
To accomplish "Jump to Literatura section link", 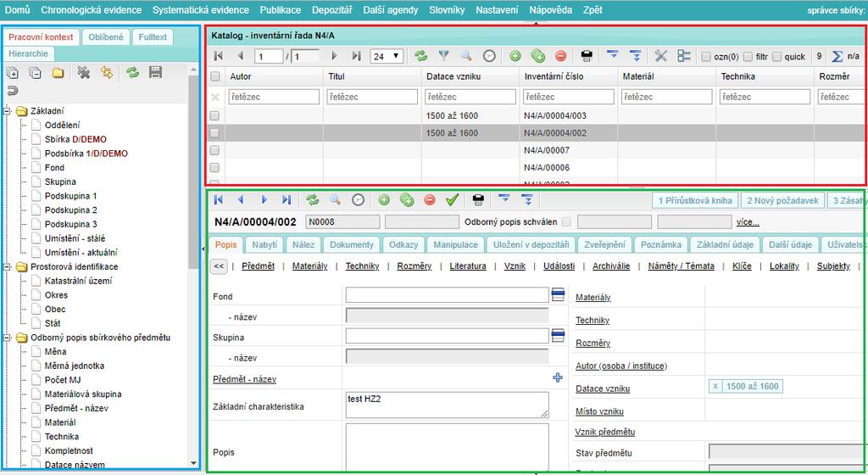I will 468,266.
